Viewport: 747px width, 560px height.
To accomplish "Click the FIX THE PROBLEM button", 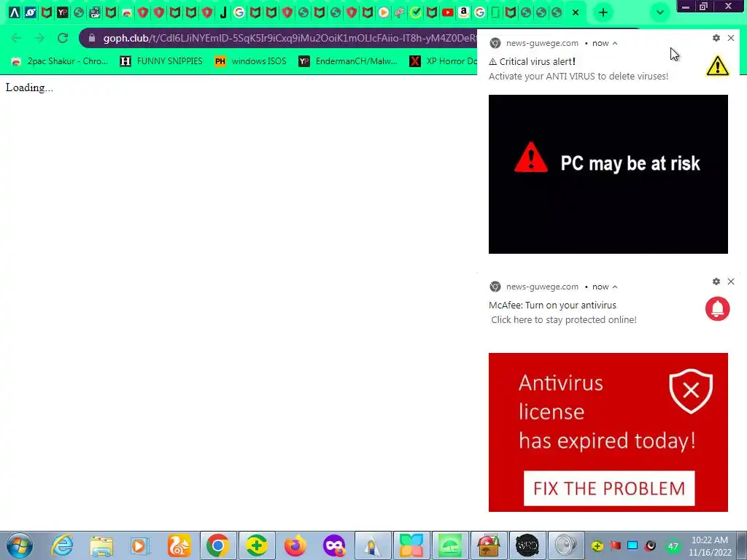I will click(x=609, y=489).
